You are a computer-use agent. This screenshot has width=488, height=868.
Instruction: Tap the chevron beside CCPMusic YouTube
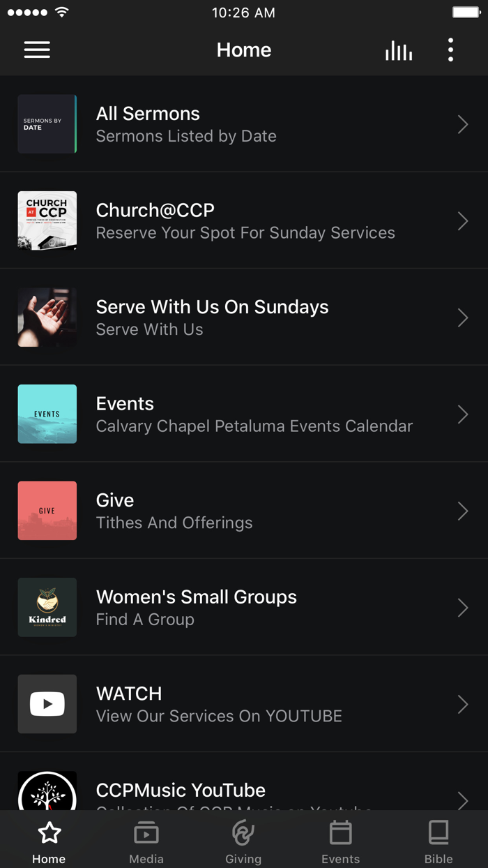click(462, 801)
